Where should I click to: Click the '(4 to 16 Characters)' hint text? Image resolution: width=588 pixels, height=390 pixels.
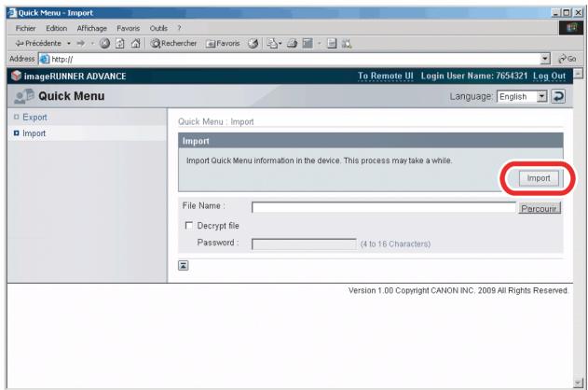[395, 244]
